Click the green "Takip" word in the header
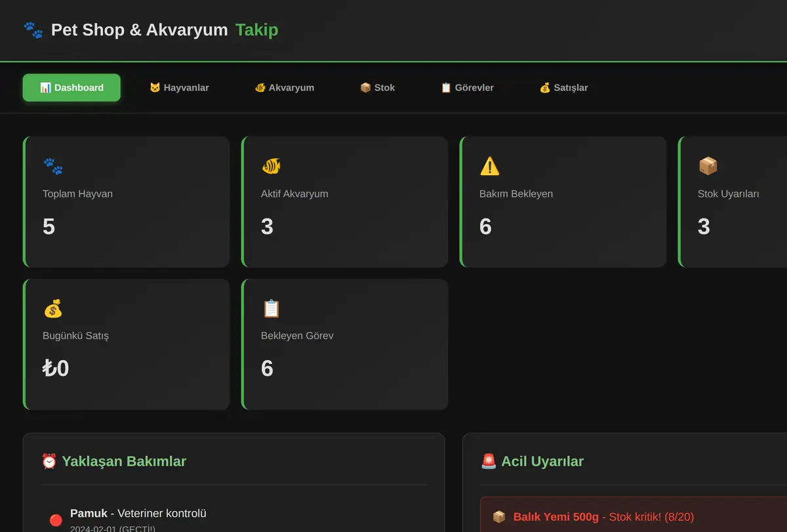The image size is (787, 532). coord(257,30)
